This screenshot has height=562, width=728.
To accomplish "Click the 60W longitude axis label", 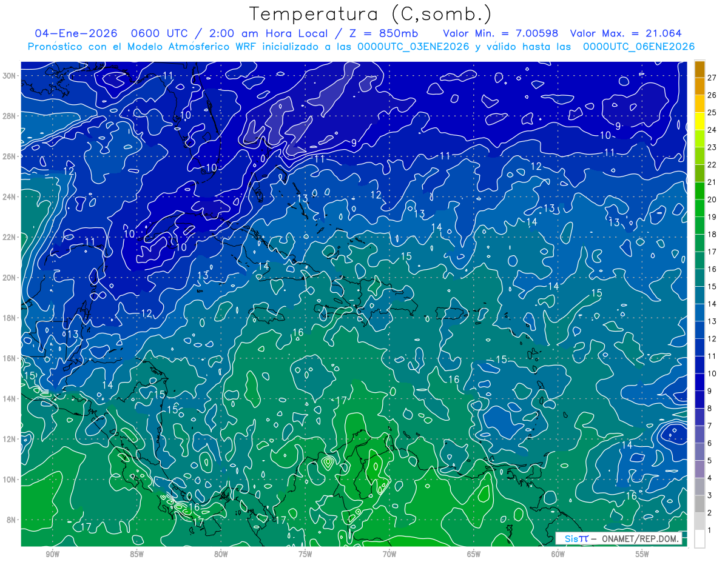I will (x=558, y=555).
